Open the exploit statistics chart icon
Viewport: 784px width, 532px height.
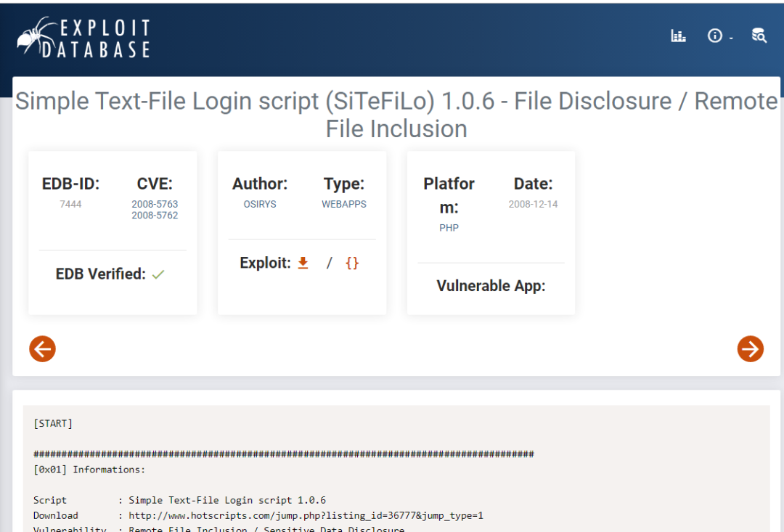click(x=678, y=36)
